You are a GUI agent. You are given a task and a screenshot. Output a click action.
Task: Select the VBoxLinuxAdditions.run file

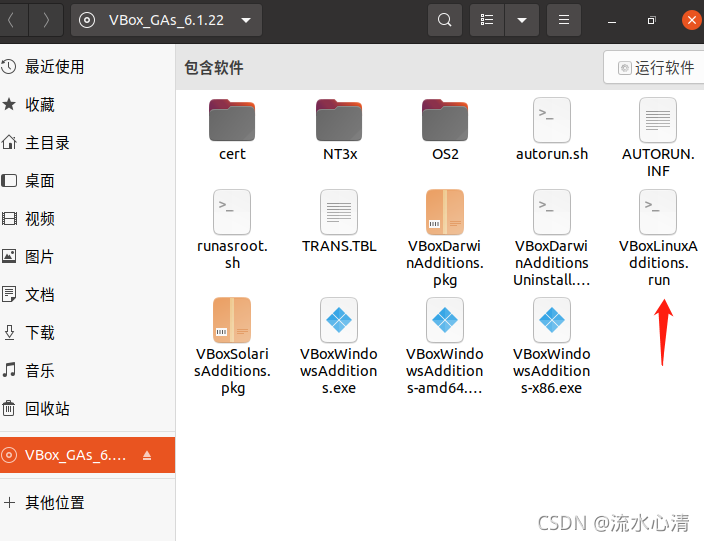(658, 238)
